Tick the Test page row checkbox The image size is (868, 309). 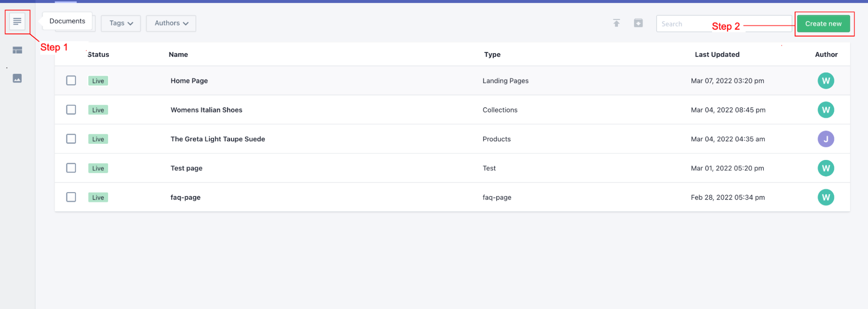pyautogui.click(x=71, y=168)
